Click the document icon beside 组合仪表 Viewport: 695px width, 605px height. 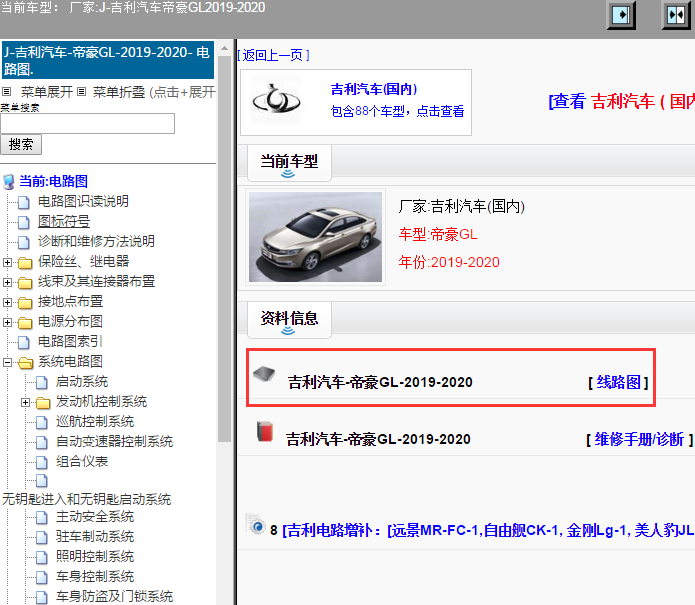pos(42,462)
